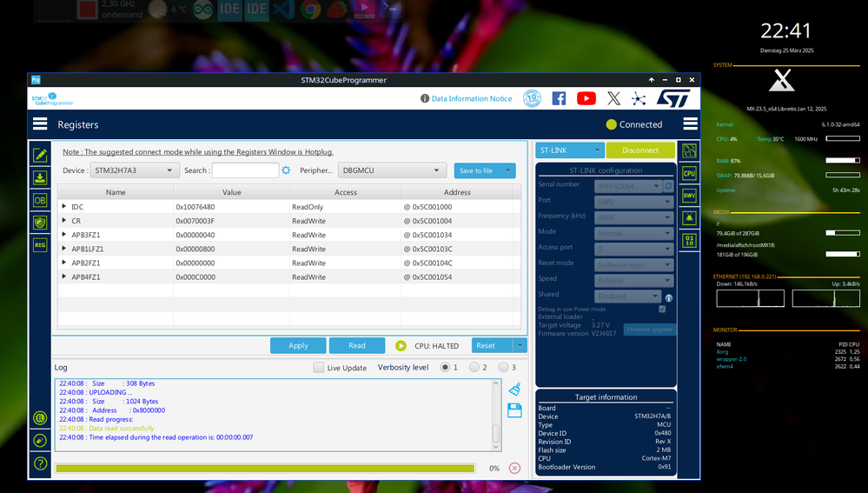The width and height of the screenshot is (868, 493).
Task: Open Option Bytes OB icon
Action: pos(40,200)
